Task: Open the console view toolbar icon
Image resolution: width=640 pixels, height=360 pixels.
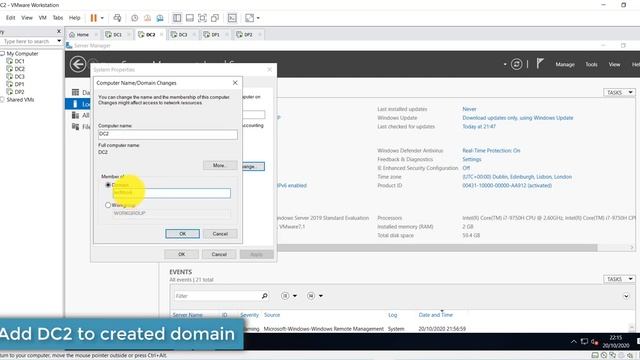Action: (x=232, y=18)
